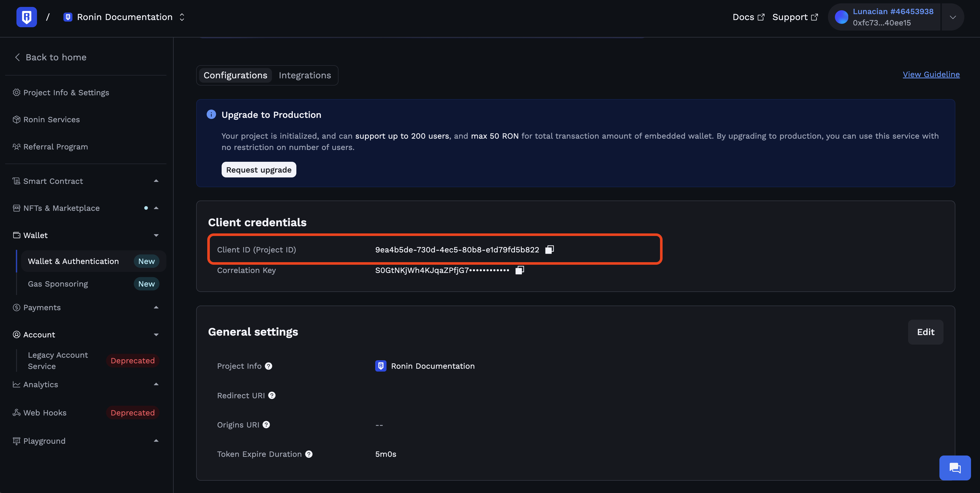Click the New badge on Gas Sponsoring
Screen dimensions: 980x493
(146, 284)
